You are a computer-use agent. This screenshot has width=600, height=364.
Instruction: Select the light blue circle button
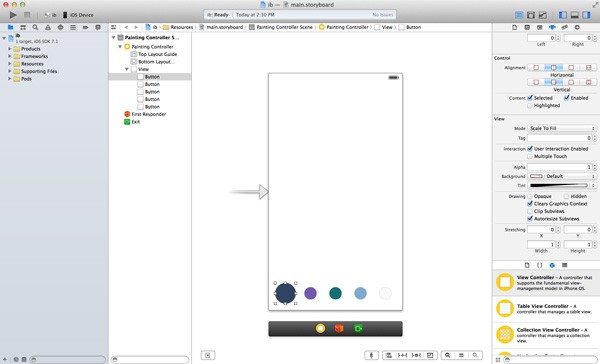pyautogui.click(x=360, y=293)
